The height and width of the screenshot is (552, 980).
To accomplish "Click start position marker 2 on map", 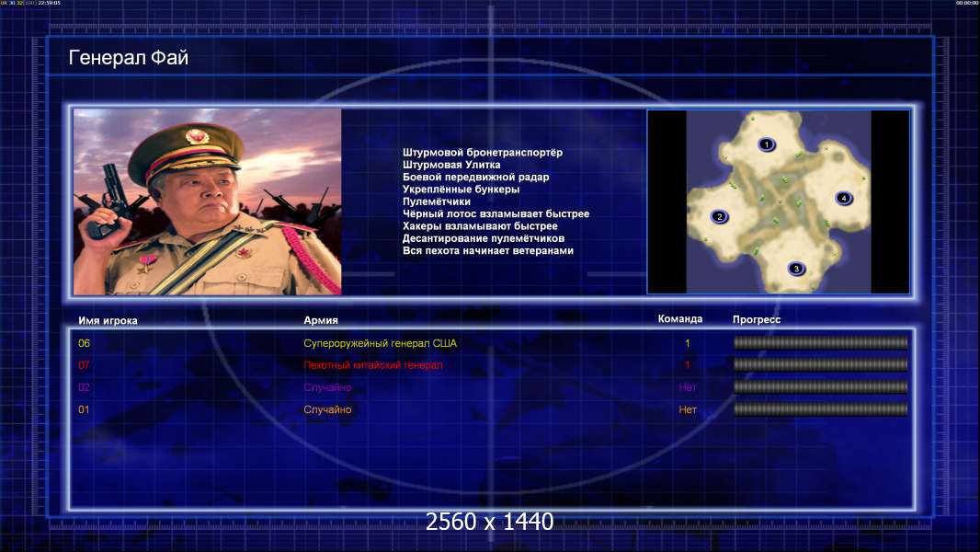I will 720,216.
